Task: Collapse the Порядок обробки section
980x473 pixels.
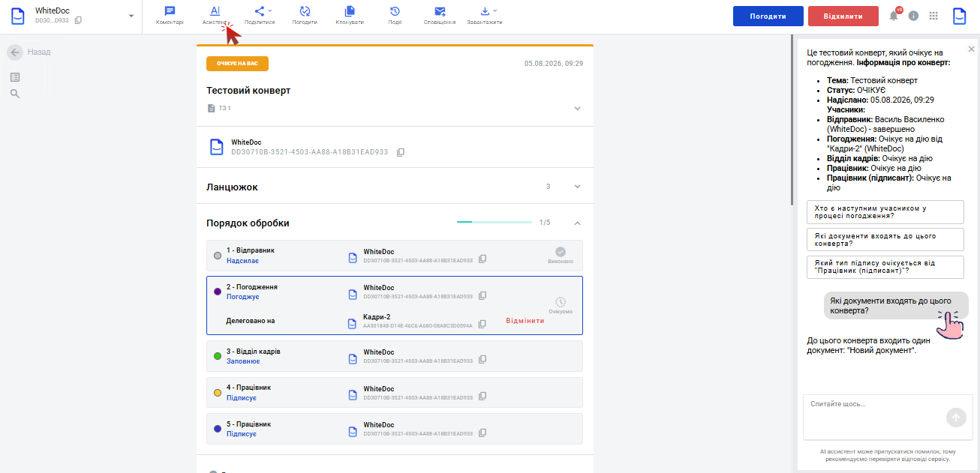Action: click(x=577, y=223)
